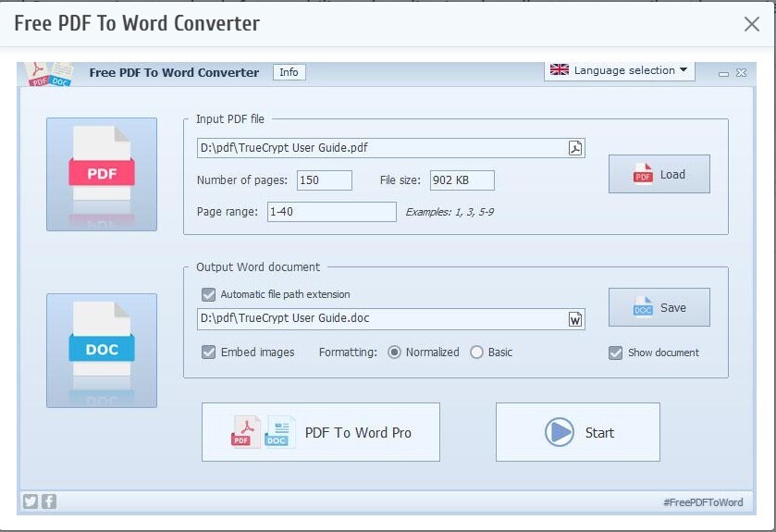
Task: Click the output Word document path field
Action: tap(391, 319)
